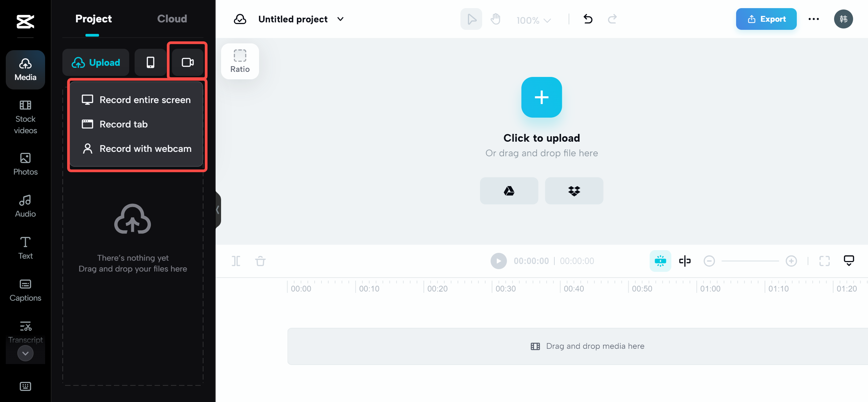
Task: Expand the project title dropdown
Action: click(x=341, y=19)
